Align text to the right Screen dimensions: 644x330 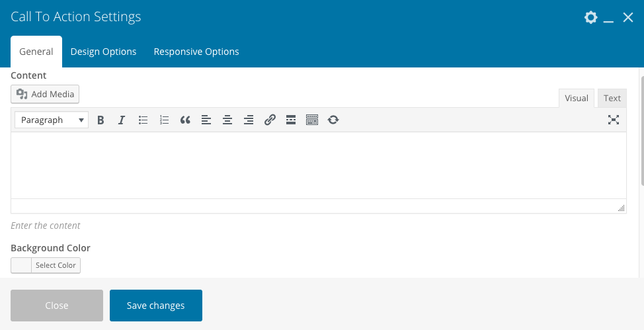pyautogui.click(x=249, y=120)
